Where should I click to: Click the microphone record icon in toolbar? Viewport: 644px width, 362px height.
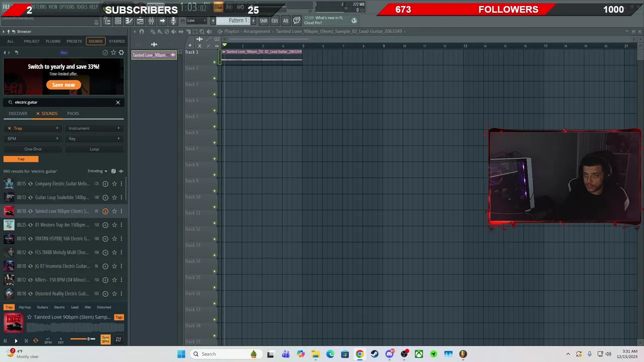[x=173, y=21]
